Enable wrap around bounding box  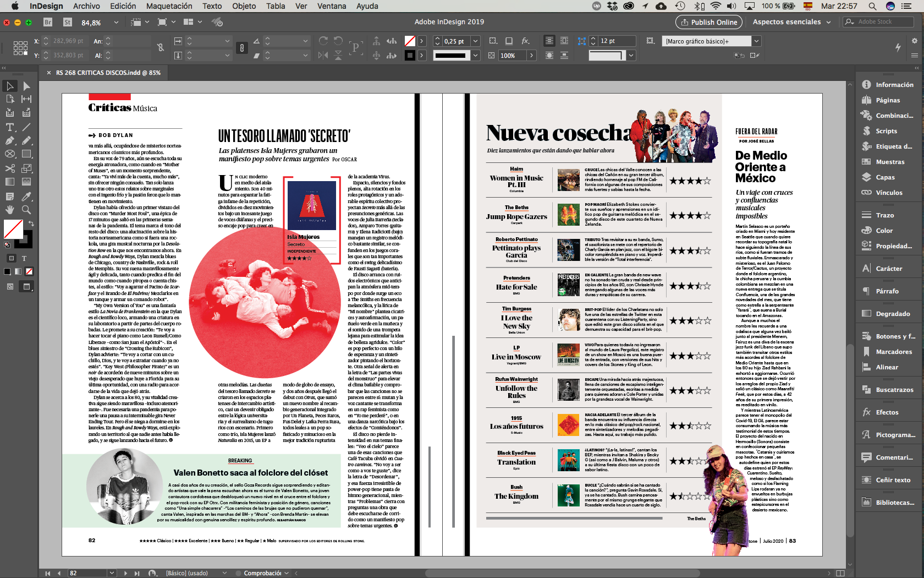(x=564, y=41)
